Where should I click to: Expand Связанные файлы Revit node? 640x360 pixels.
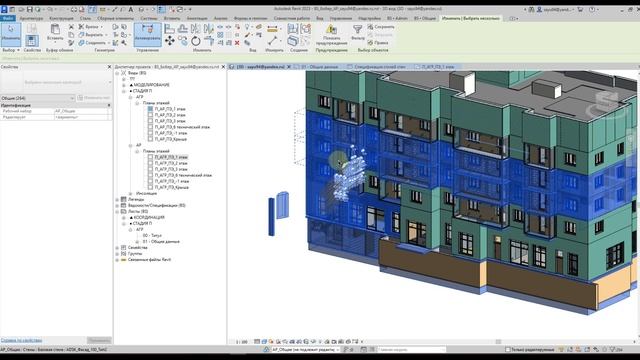pos(117,260)
